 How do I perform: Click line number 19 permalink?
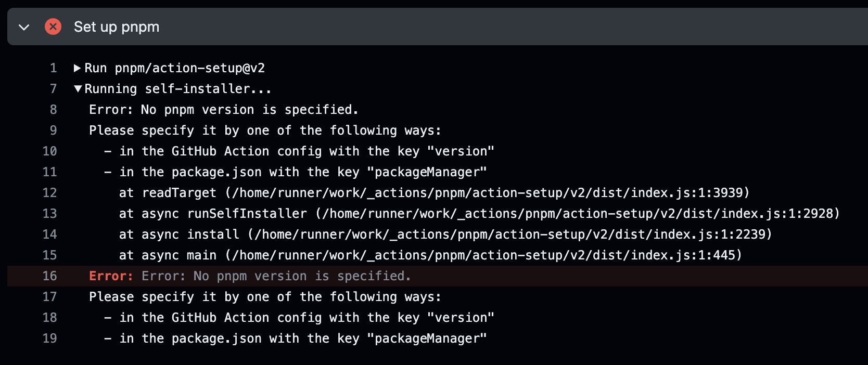pyautogui.click(x=50, y=338)
